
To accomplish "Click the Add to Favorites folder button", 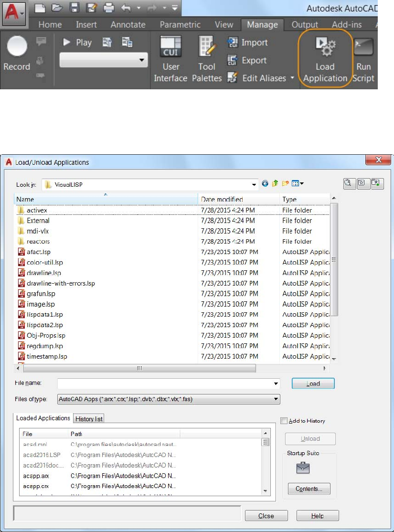I will point(377,183).
